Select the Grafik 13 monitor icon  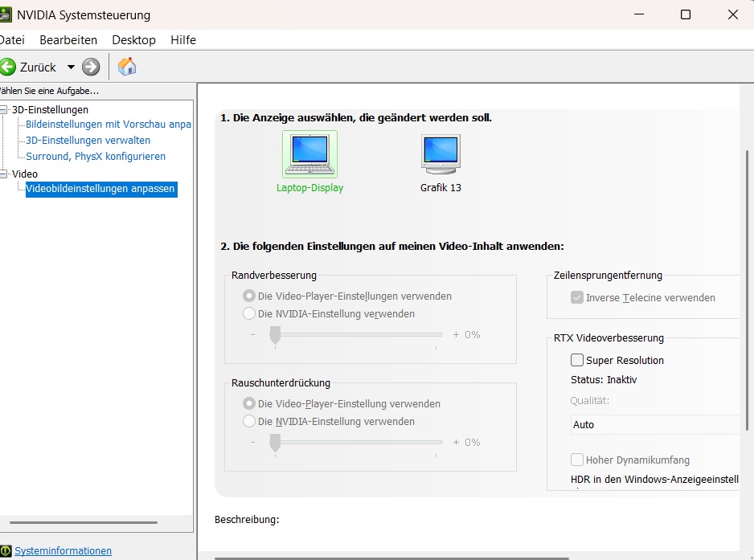(441, 154)
